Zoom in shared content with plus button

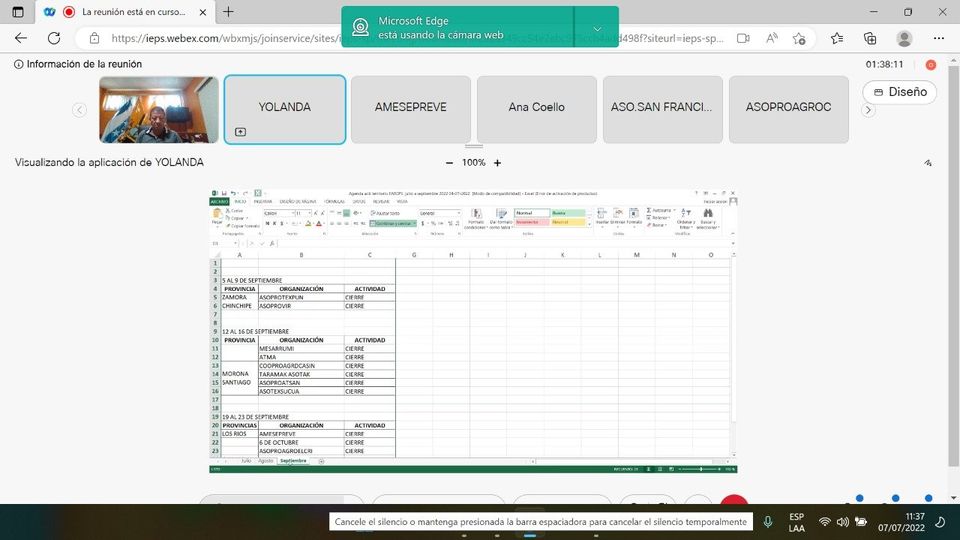point(498,162)
